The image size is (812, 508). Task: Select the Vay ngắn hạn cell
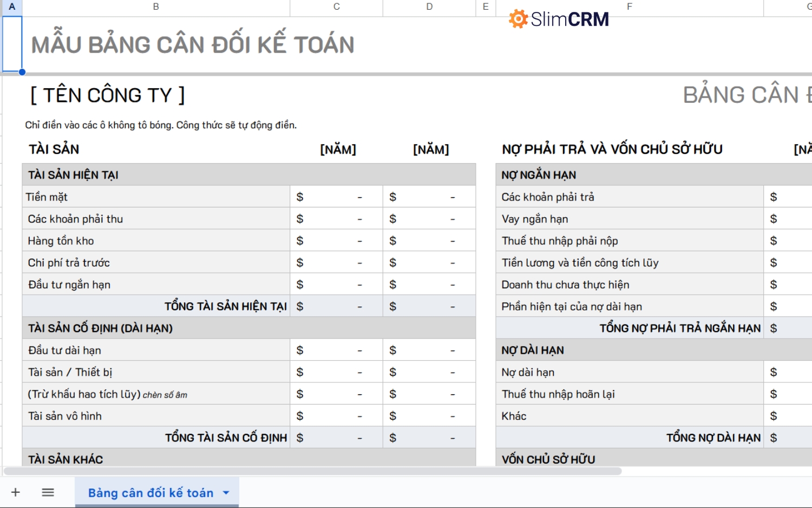point(630,219)
